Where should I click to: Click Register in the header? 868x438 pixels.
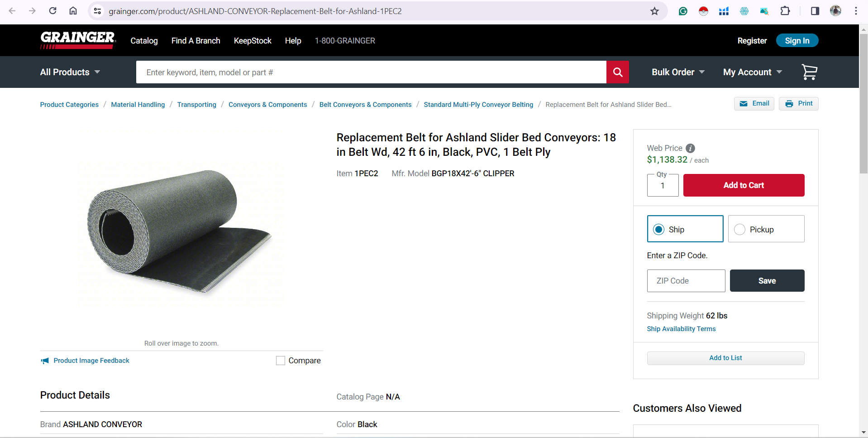click(x=752, y=41)
